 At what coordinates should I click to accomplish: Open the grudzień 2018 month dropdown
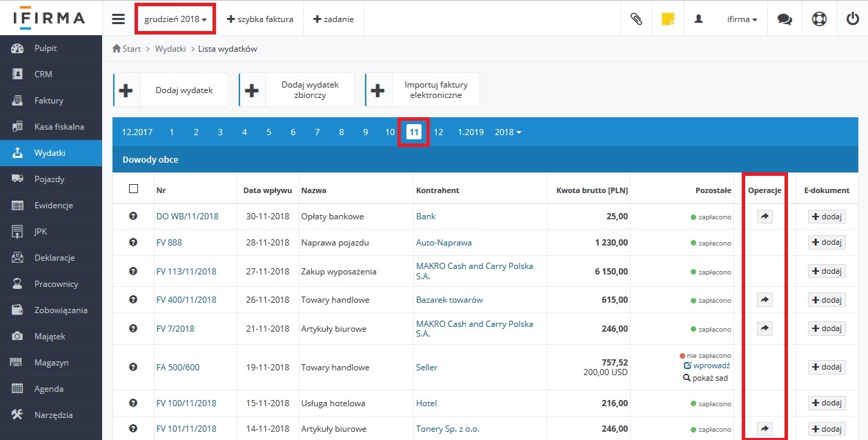(176, 19)
